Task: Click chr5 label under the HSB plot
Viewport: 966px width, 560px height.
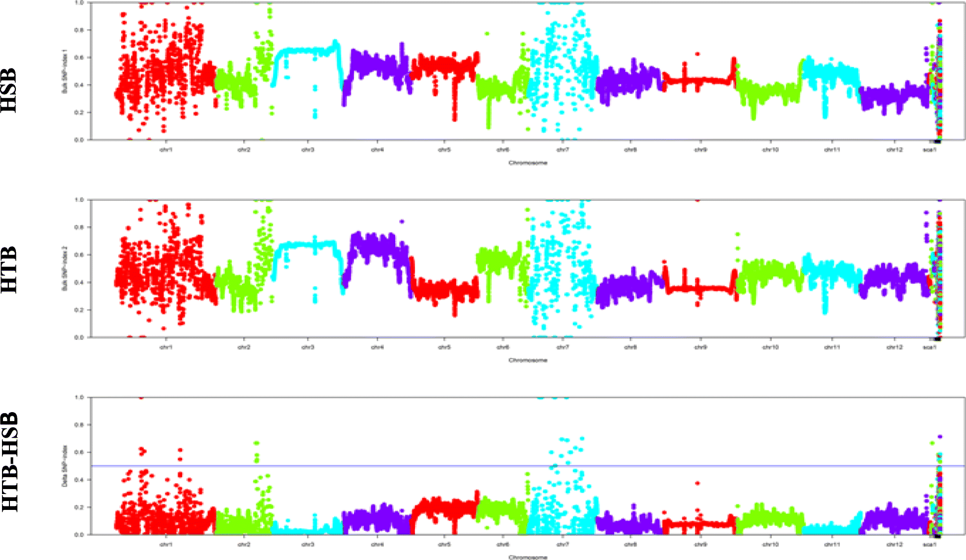Action: (444, 149)
